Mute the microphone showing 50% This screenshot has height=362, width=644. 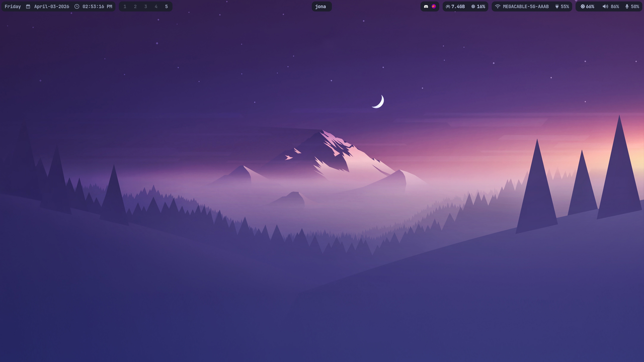627,7
